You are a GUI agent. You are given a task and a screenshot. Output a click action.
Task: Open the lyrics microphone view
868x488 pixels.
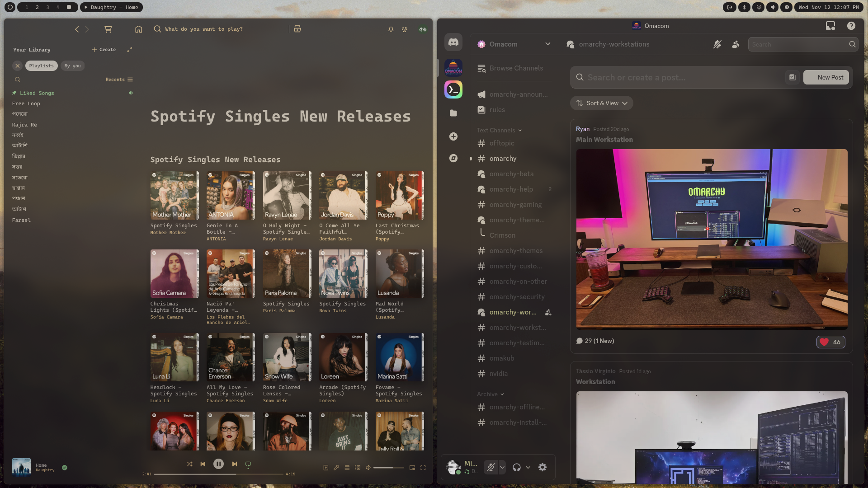click(336, 468)
